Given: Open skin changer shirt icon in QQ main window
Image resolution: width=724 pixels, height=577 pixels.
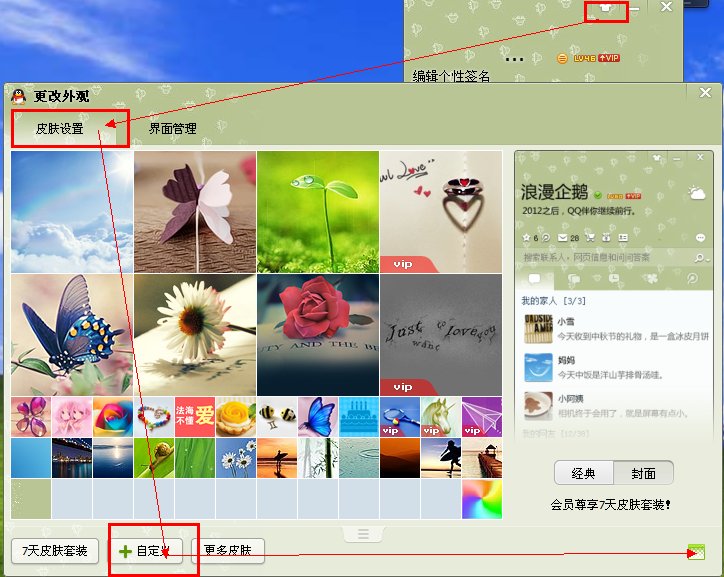Looking at the screenshot, I should coord(606,8).
